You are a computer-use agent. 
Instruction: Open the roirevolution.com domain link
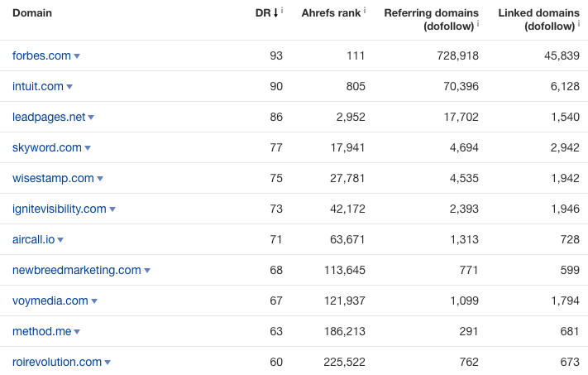tap(57, 362)
